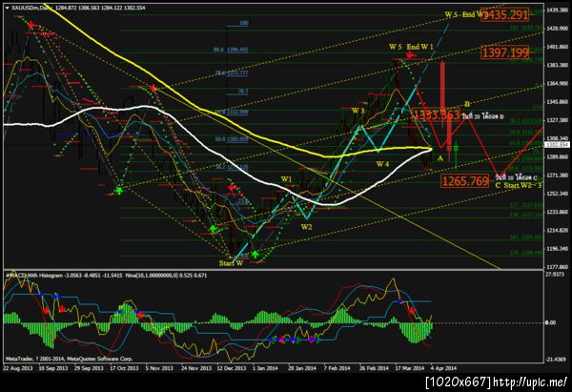Viewport: 572px width, 392px height.
Task: Select the 1435.291 orange price label
Action: (504, 14)
